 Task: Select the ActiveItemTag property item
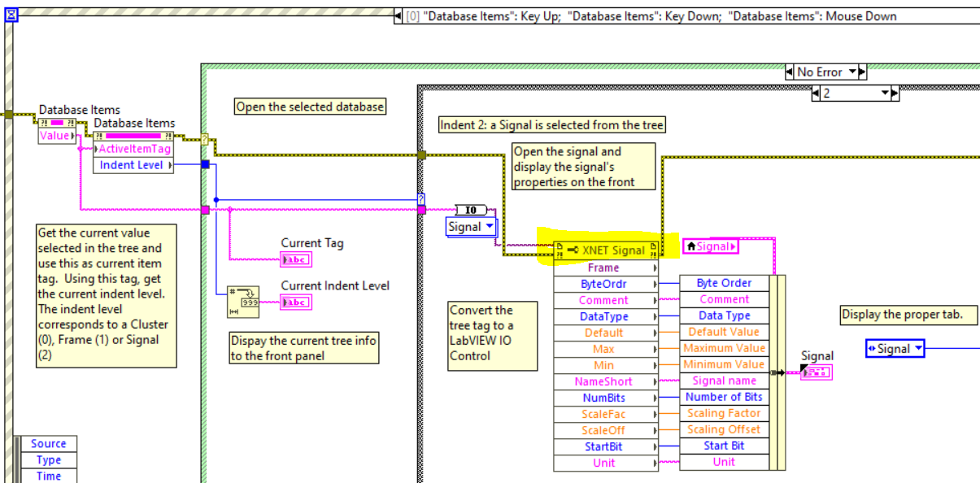tap(134, 149)
